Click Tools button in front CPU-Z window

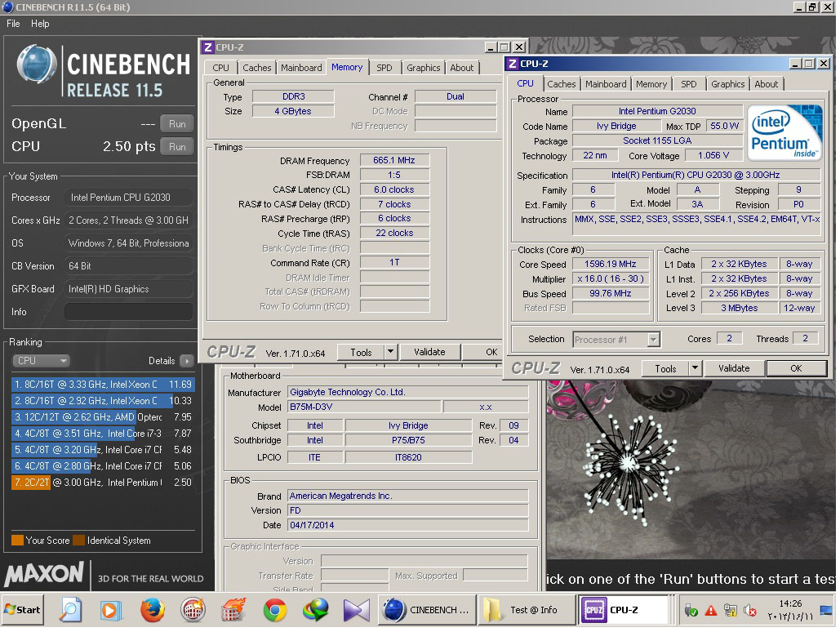tap(665, 368)
